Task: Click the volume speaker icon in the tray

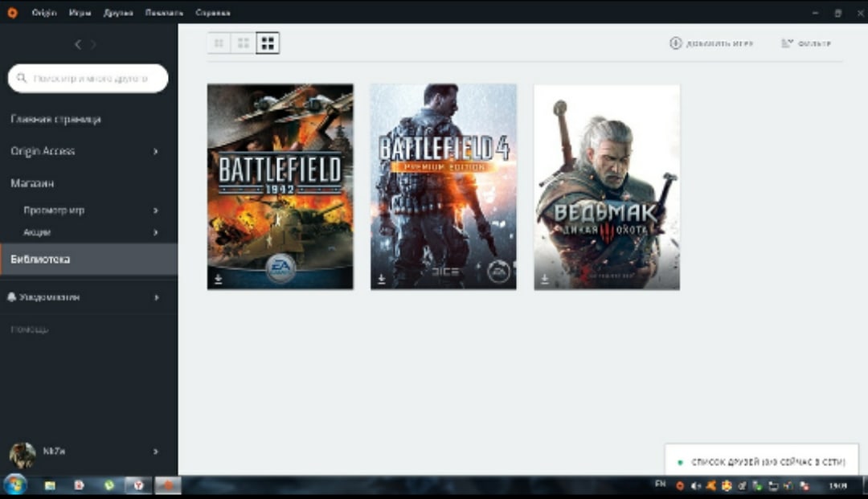Action: [x=695, y=485]
